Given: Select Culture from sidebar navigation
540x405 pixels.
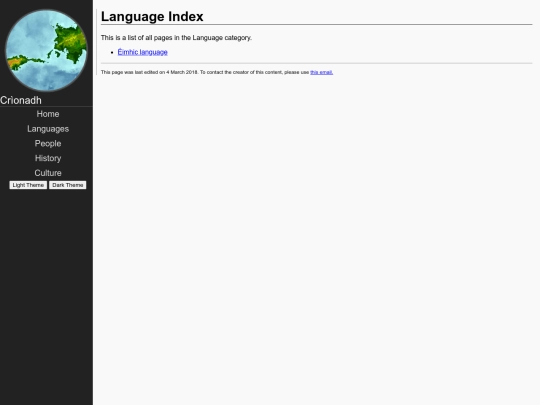Looking at the screenshot, I should 48,173.
